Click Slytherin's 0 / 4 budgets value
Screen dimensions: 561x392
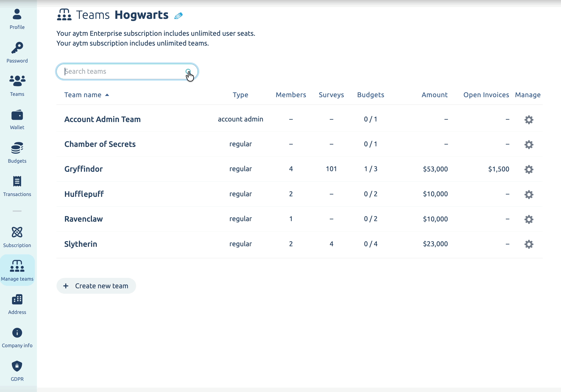point(371,244)
